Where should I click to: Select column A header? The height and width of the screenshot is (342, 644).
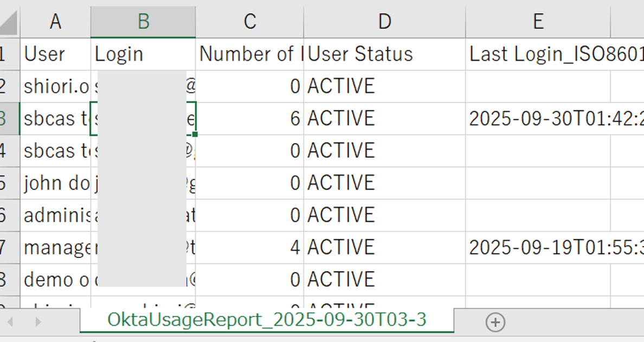click(55, 22)
